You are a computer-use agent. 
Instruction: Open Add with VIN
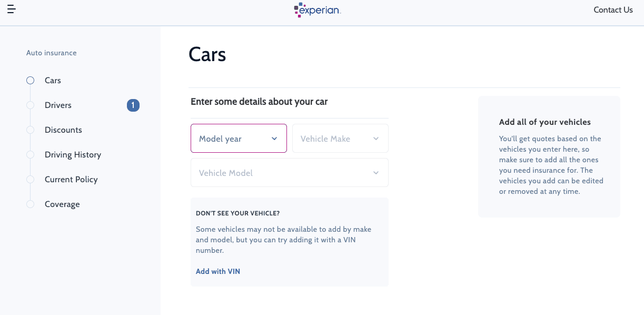pos(217,271)
